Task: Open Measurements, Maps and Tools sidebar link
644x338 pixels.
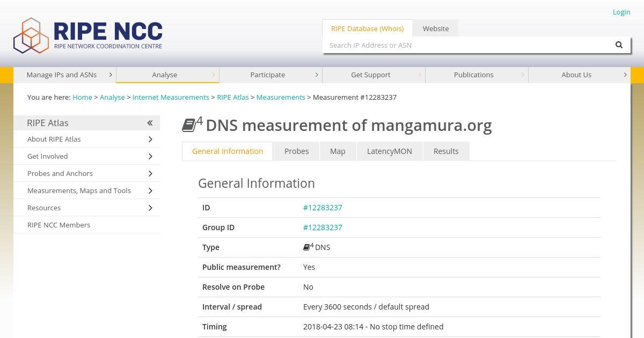Action: click(79, 190)
